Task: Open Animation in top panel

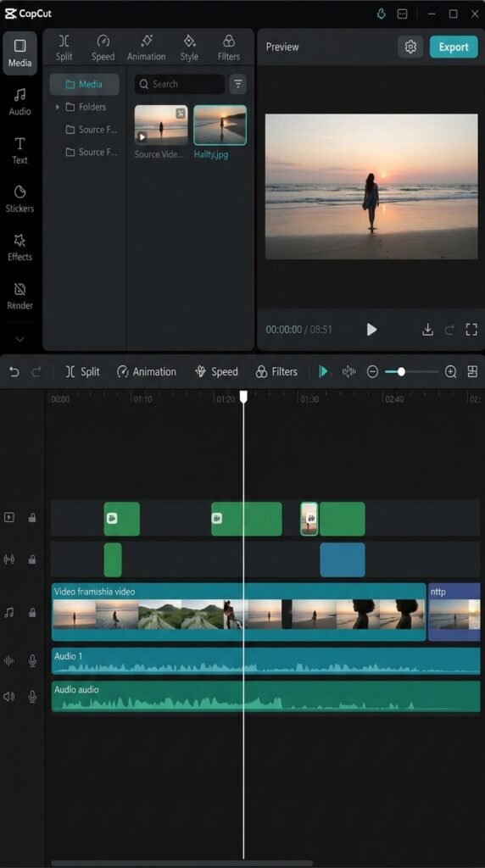Action: 146,47
